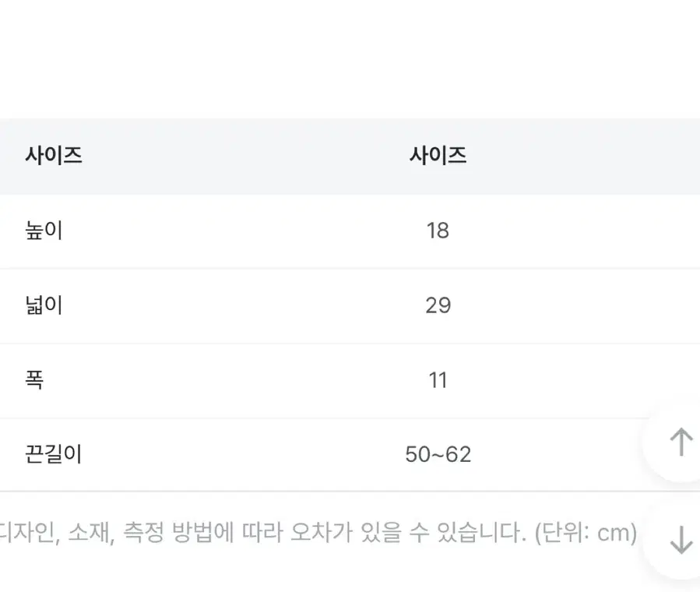
Task: Select the center 사이즈 column header
Action: [438, 156]
